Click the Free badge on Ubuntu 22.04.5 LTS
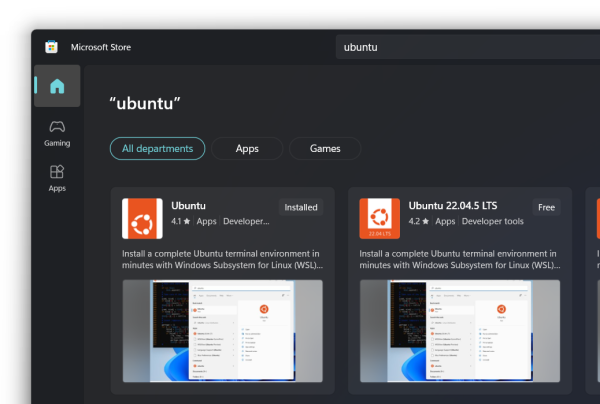This screenshot has height=404, width=600. click(546, 208)
